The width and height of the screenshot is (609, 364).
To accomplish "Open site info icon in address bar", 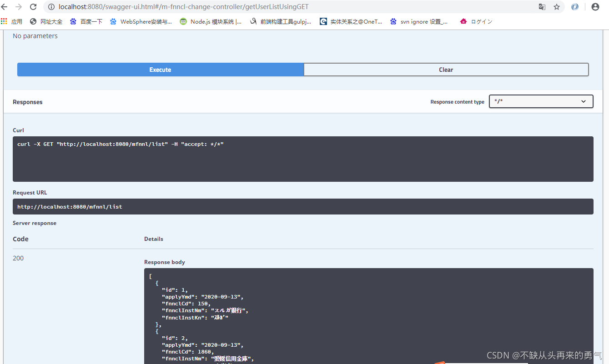I will tap(51, 7).
